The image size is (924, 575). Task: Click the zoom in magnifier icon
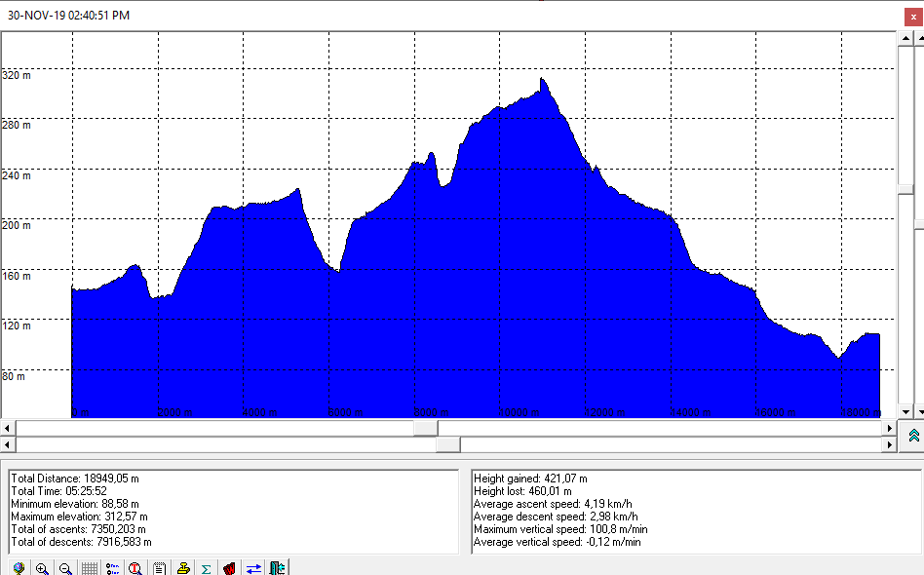42,568
